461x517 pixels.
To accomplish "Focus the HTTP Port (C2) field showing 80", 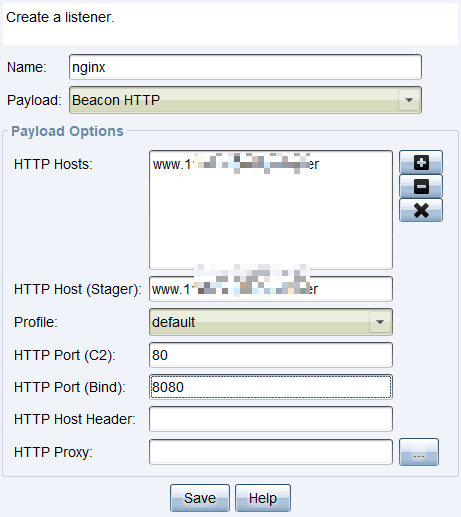I will (271, 355).
